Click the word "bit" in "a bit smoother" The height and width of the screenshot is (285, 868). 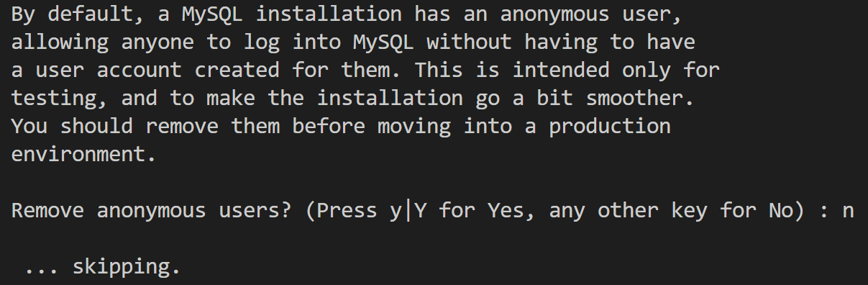coord(554,99)
